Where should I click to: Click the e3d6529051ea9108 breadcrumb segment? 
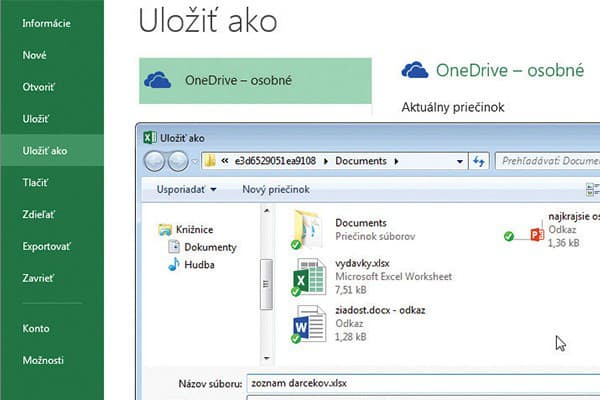[x=275, y=161]
